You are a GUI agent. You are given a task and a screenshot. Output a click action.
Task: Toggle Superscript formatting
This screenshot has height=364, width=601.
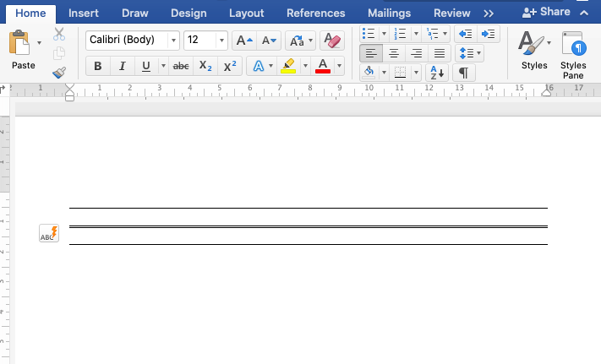pos(230,66)
